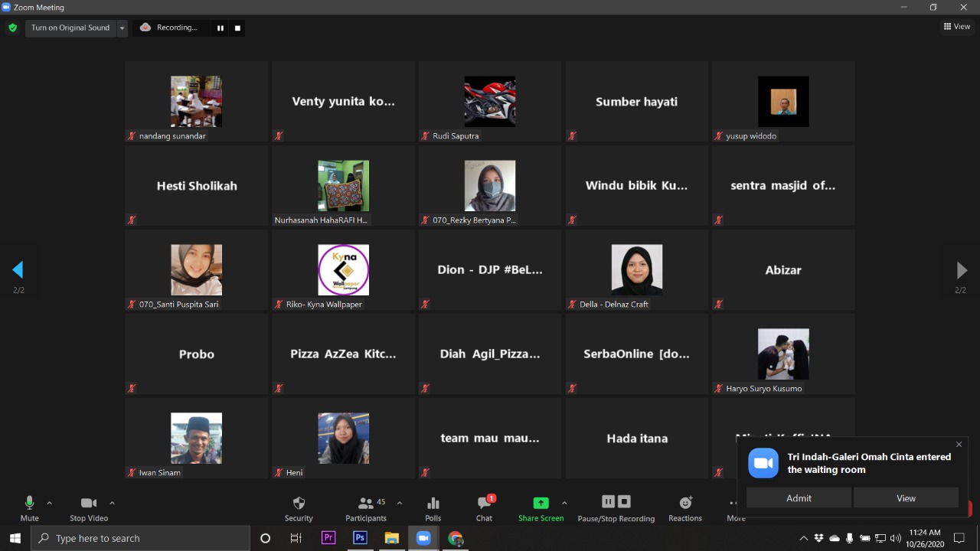Open the Windows notification center
980x551 pixels.
pos(959,538)
